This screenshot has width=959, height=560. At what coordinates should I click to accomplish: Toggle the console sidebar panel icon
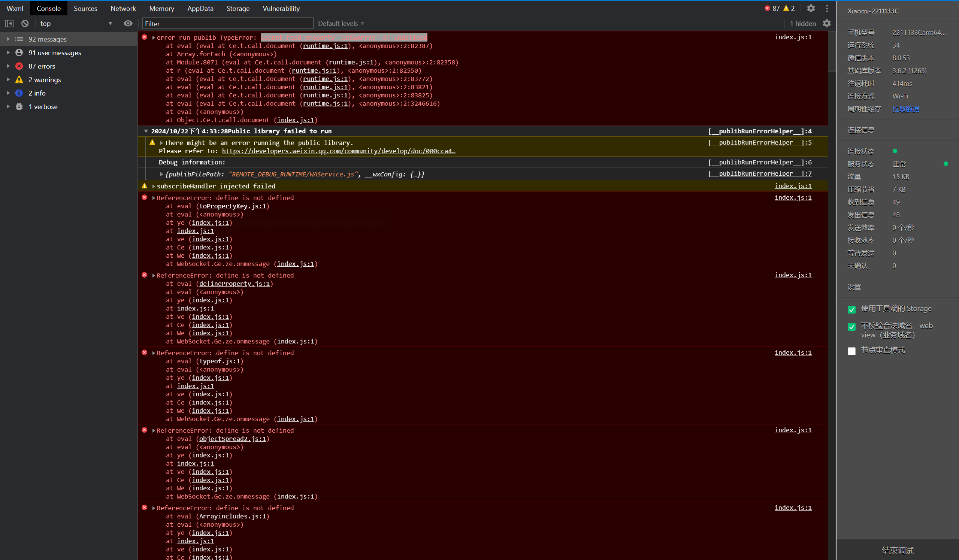coord(9,24)
